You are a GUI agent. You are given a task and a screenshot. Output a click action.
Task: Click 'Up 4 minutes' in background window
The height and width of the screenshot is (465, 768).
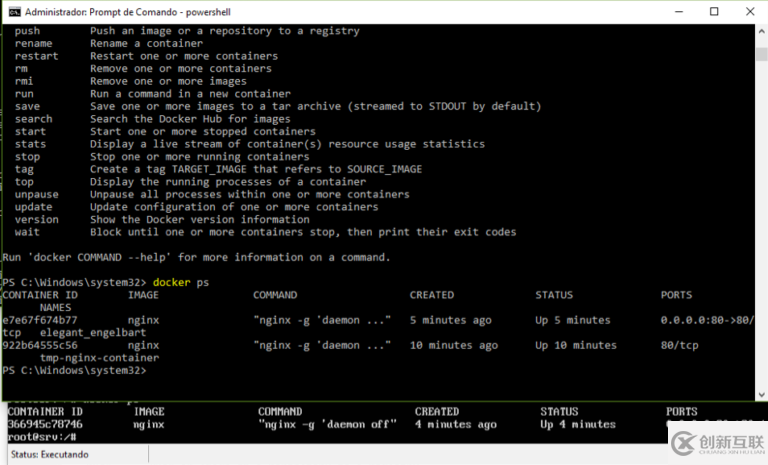point(578,424)
